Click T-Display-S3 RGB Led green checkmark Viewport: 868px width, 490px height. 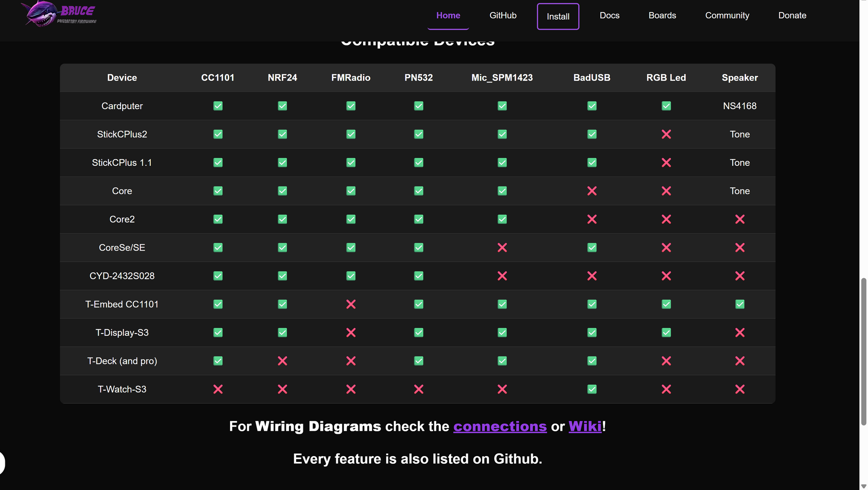666,333
